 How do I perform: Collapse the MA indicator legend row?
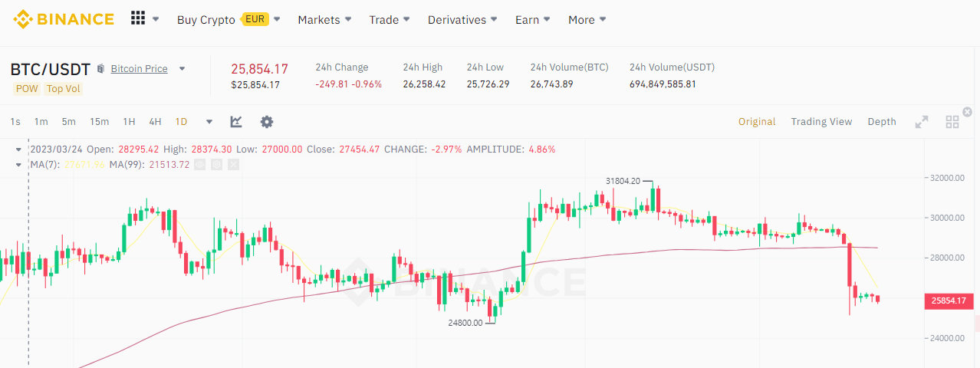[18, 164]
